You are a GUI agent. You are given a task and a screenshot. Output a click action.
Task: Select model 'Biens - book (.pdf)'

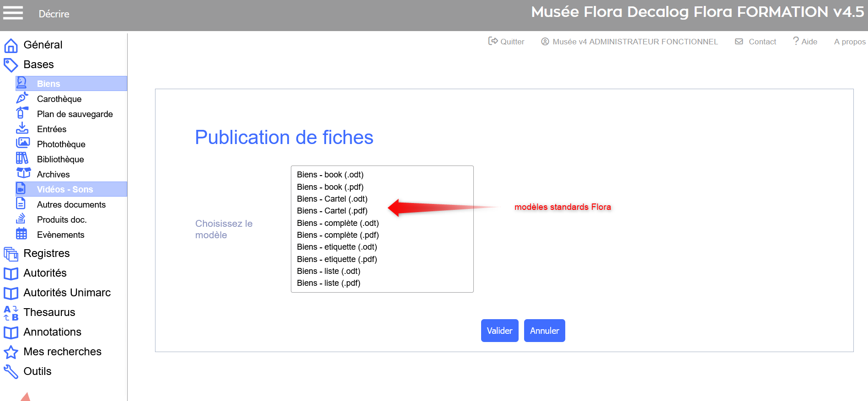pyautogui.click(x=382, y=187)
